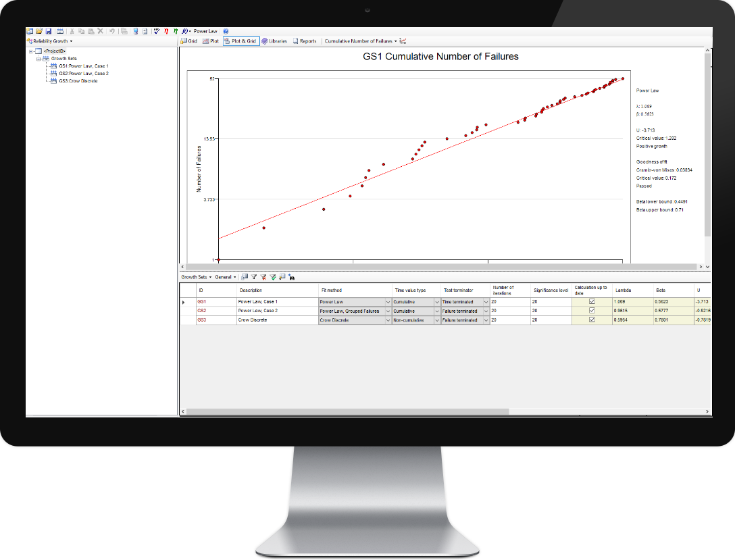
Task: Click the grid filter funnel icon
Action: [254, 277]
